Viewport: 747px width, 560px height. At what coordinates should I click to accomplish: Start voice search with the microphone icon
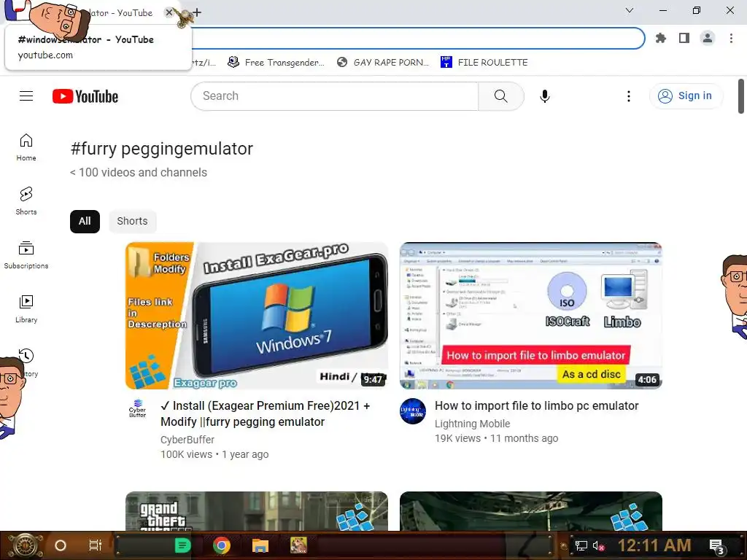[x=544, y=96]
